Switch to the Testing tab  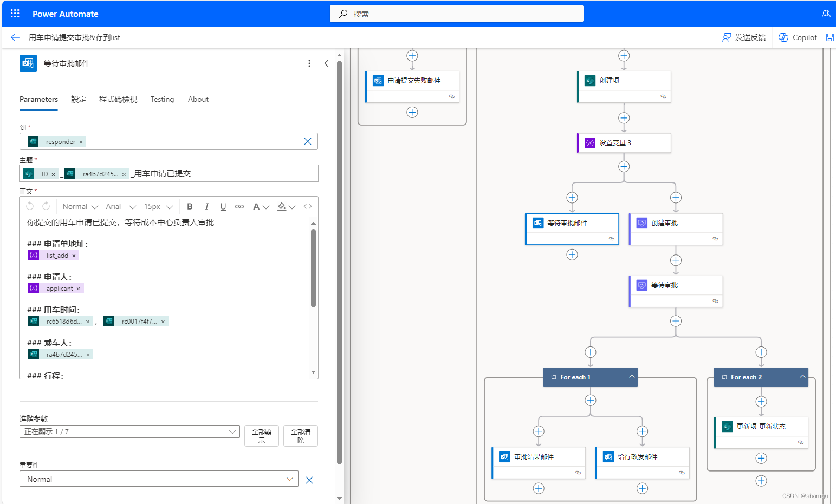pyautogui.click(x=162, y=99)
